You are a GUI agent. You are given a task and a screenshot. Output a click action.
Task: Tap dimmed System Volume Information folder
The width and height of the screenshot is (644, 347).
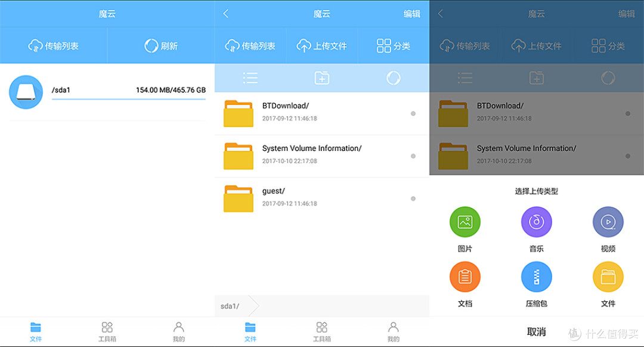[453, 156]
